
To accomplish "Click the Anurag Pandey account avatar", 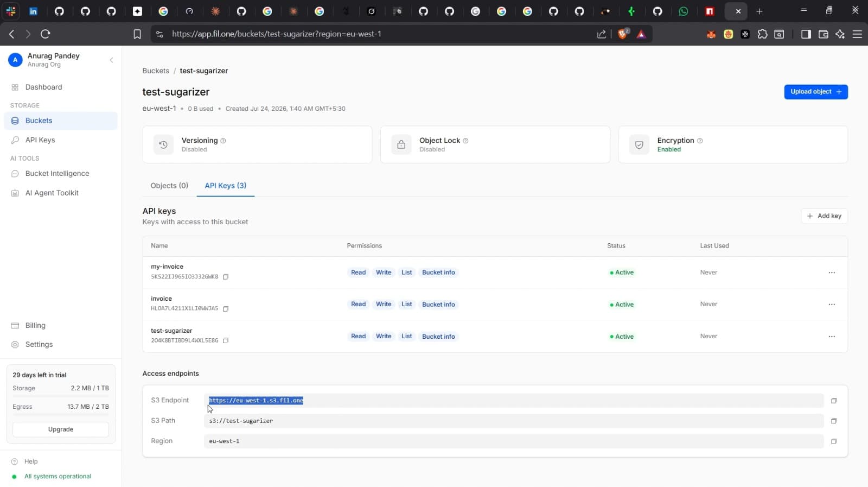I will [15, 60].
